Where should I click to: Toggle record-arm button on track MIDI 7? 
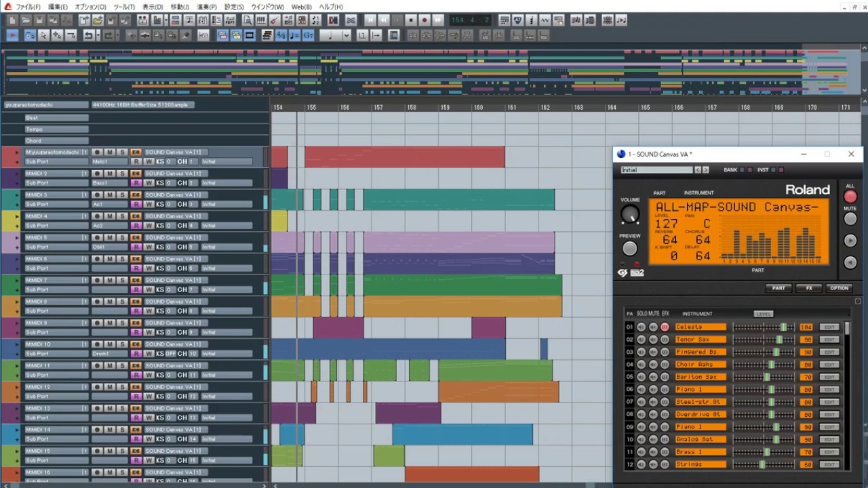click(x=97, y=280)
